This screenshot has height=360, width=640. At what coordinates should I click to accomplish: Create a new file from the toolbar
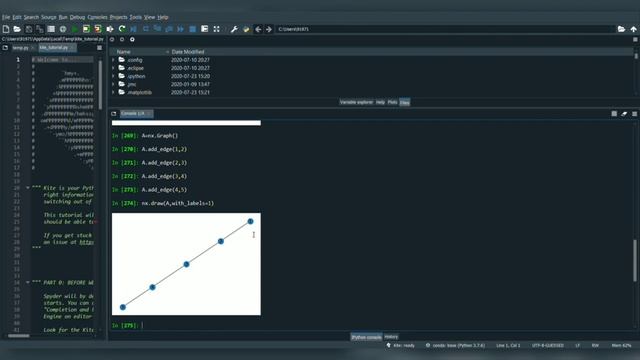(x=6, y=29)
